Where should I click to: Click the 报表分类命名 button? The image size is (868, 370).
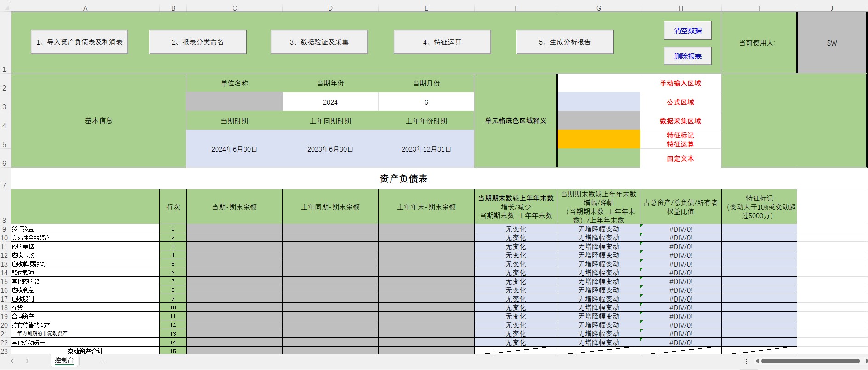[x=198, y=42]
